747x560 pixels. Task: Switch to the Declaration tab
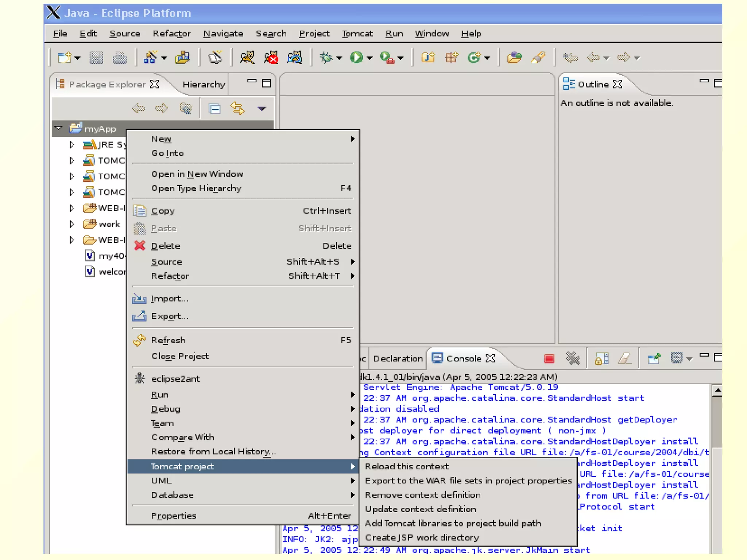tap(398, 358)
